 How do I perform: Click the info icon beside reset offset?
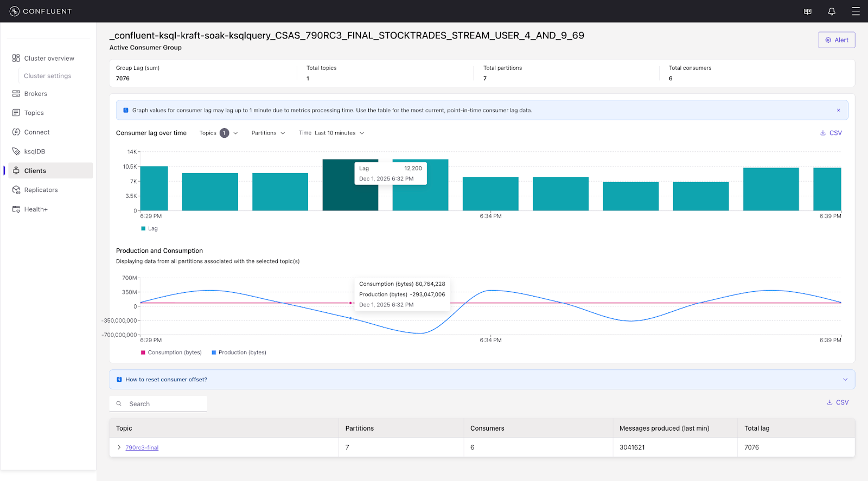click(119, 380)
